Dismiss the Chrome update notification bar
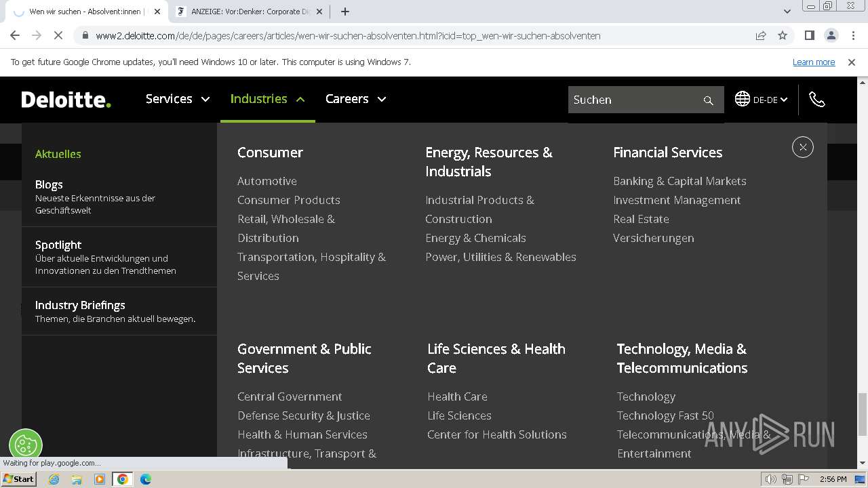This screenshot has width=868, height=488. click(852, 62)
